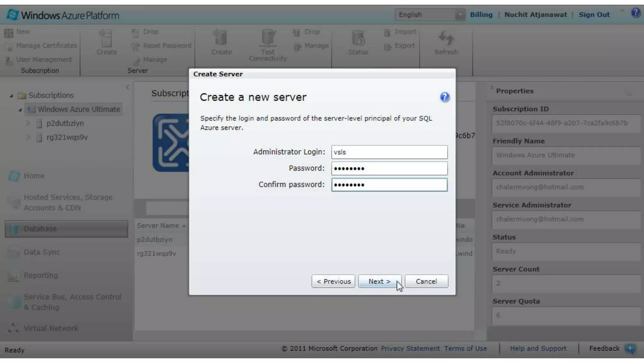Go back with the Previous button
Screen dimensions: 644x363
[x=333, y=281]
